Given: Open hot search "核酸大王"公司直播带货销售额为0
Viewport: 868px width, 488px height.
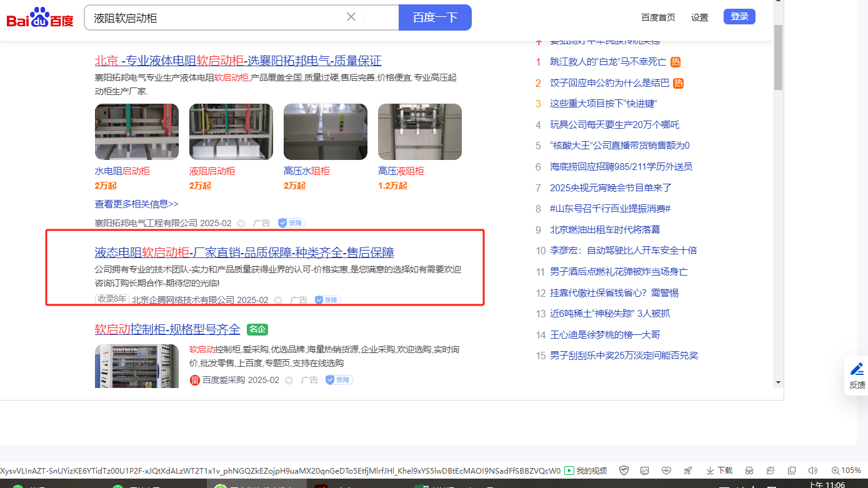Looking at the screenshot, I should point(620,146).
